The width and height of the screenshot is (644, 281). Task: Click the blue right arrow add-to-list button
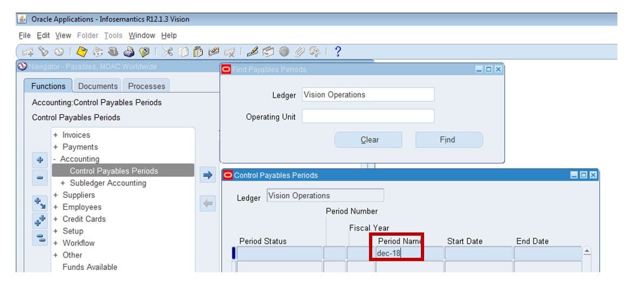tap(208, 175)
